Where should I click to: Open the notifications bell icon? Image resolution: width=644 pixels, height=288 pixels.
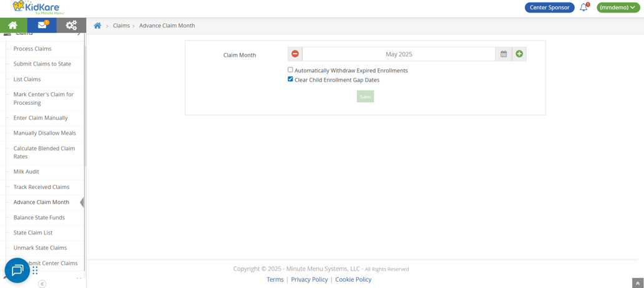583,7
